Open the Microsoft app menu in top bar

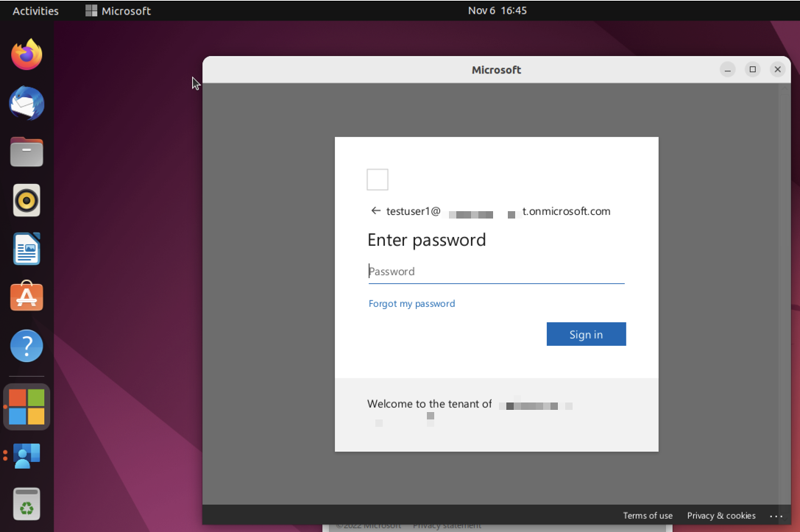[x=118, y=10]
